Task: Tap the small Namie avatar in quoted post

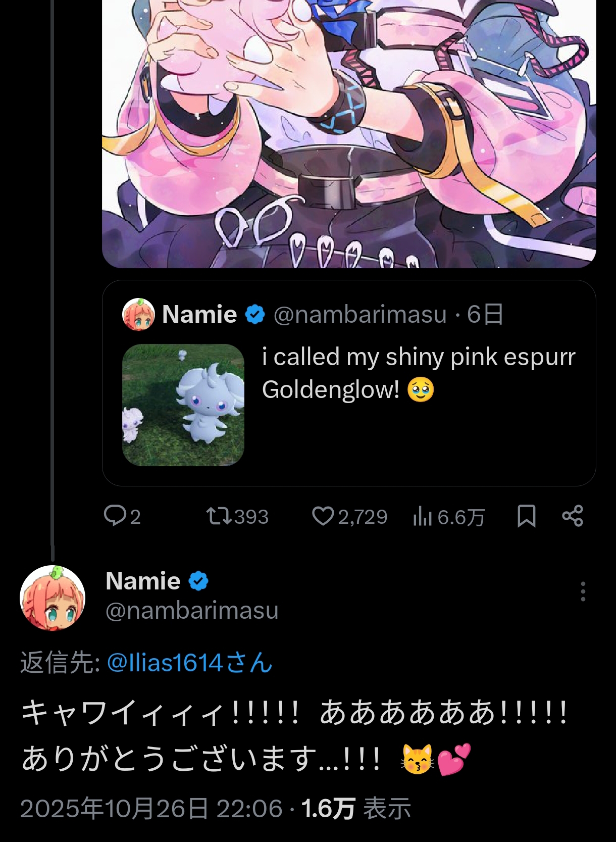Action: tap(138, 314)
